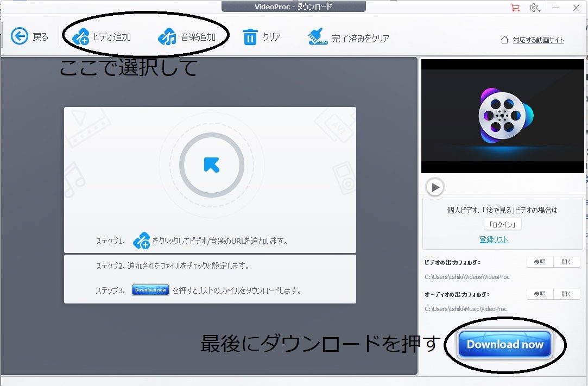Click the 完了済みをクリア broom icon
The image size is (588, 386).
(317, 36)
